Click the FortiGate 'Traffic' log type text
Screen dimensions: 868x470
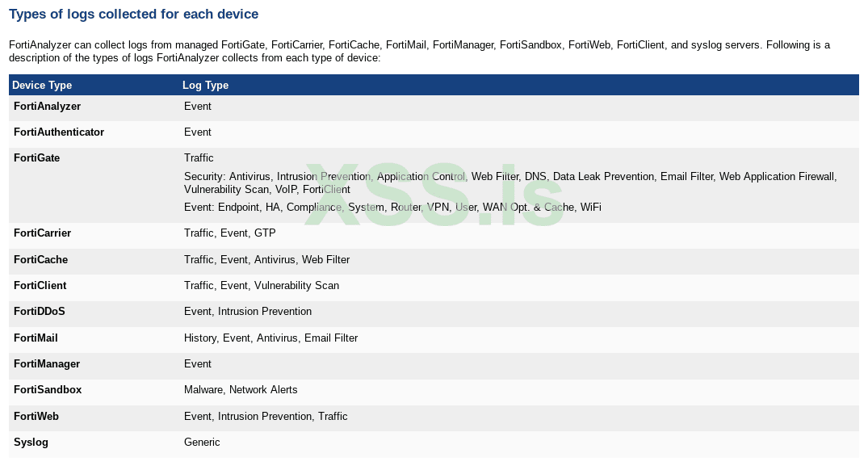(x=199, y=158)
